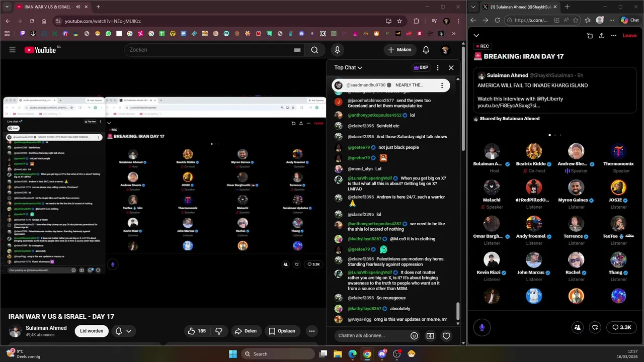Screen dimensions: 644x362
Task: Open the 3.3K replies in X space
Action: tap(621, 327)
